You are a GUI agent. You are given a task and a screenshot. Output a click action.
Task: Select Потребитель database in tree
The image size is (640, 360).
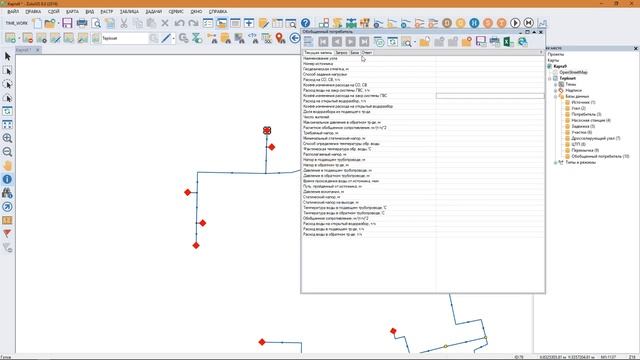[x=586, y=114]
